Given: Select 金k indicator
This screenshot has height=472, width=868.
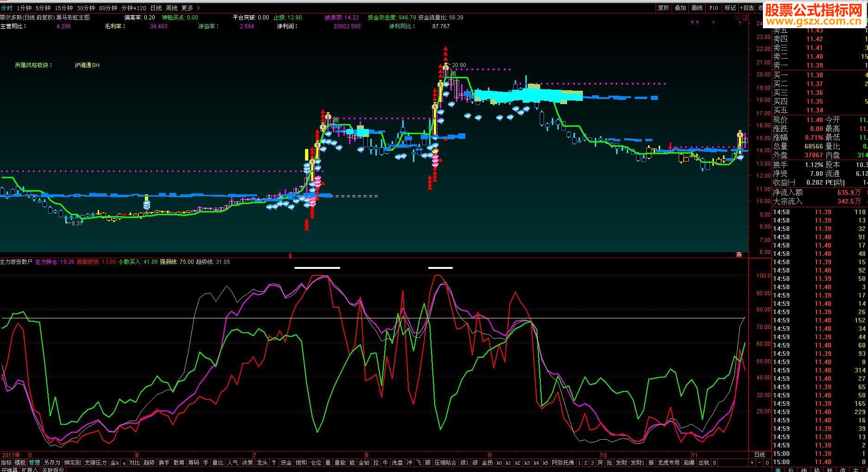Looking at the screenshot, I should [x=115, y=463].
